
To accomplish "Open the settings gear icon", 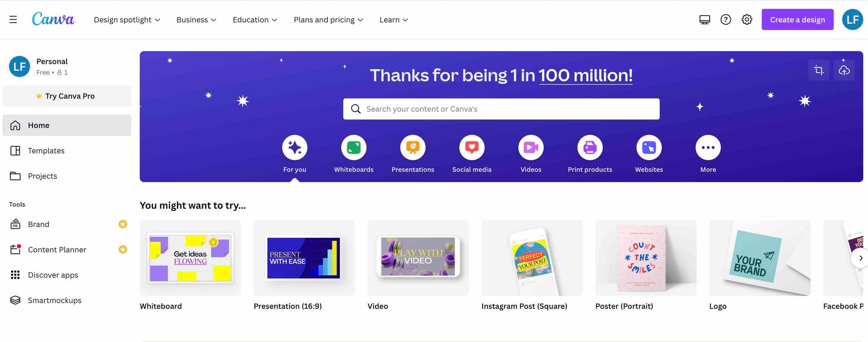I will click(746, 20).
